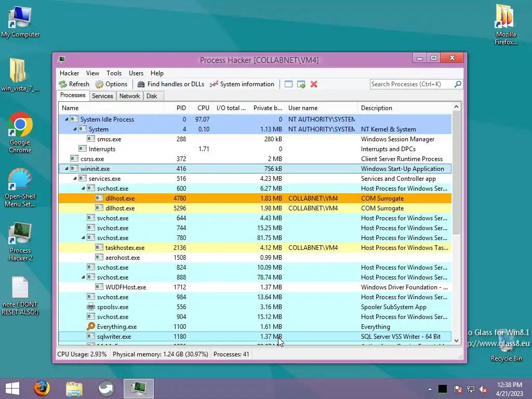The image size is (532, 399).
Task: Open Mozilla Firefox desktop shortcut
Action: click(506, 24)
